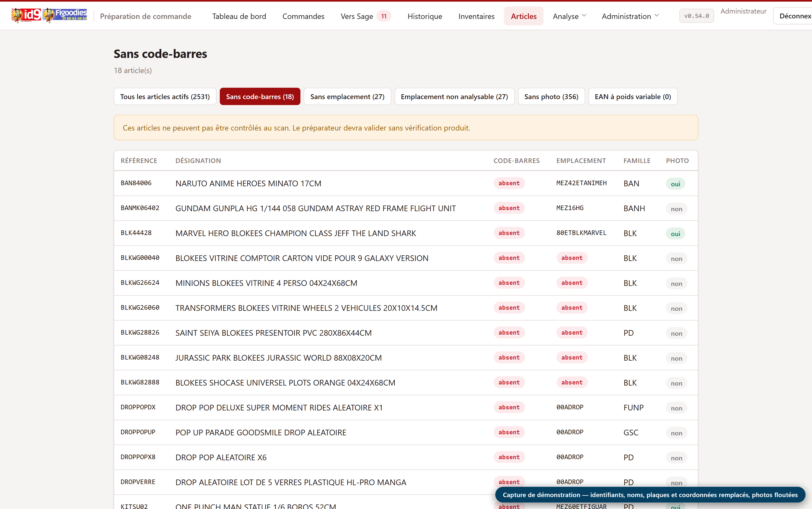Select the Sans photo (356) filter
812x509 pixels.
551,97
